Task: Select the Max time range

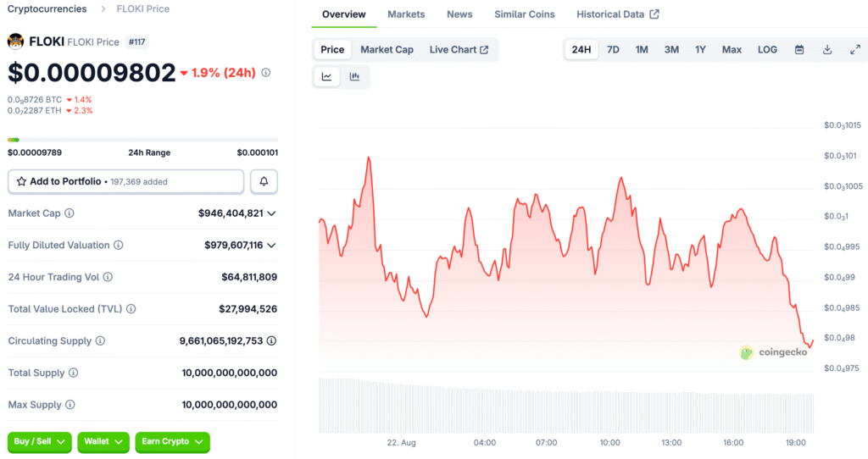Action: (x=732, y=50)
